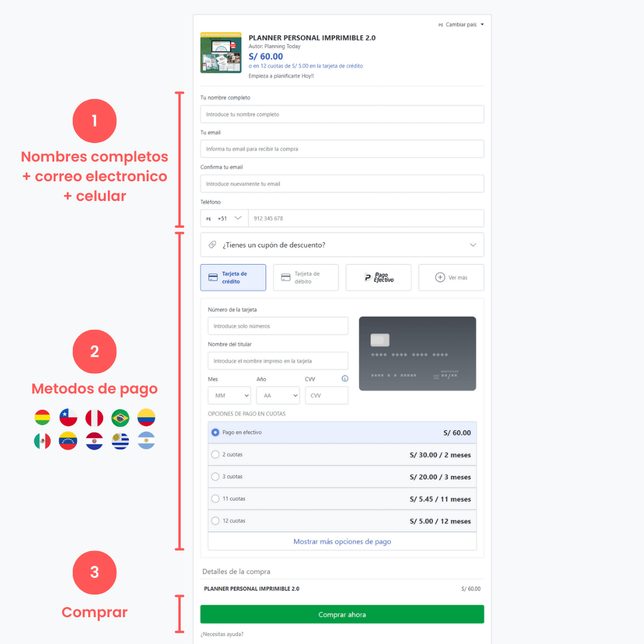Click the CVV info icon

345,379
